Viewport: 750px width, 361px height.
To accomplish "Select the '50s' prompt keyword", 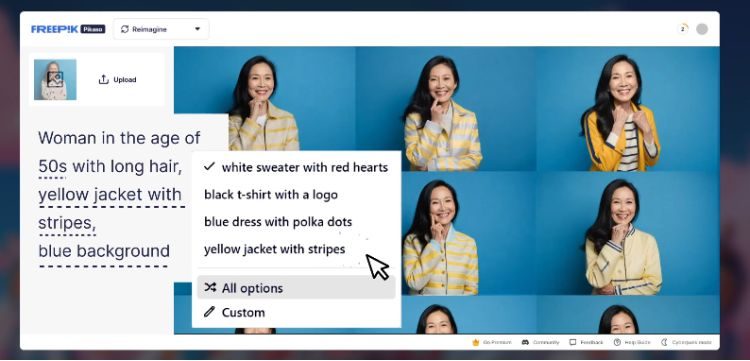I will 53,167.
